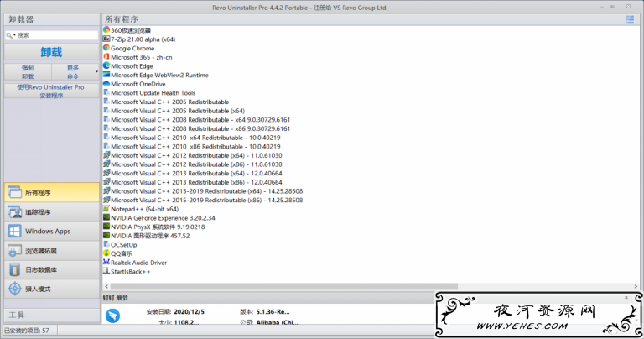Viewport: 644px width, 339px height.
Task: Switch to 追踪程序 section
Action: 52,211
